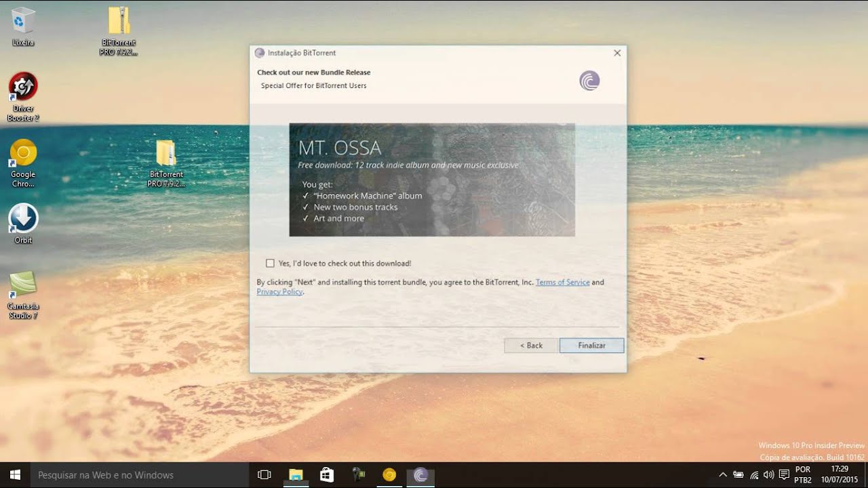Open the Privacy Policy link
Viewport: 868px width, 488px height.
click(x=279, y=291)
